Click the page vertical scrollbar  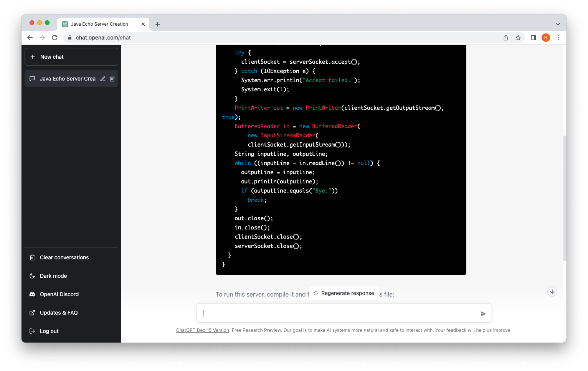[x=565, y=198]
